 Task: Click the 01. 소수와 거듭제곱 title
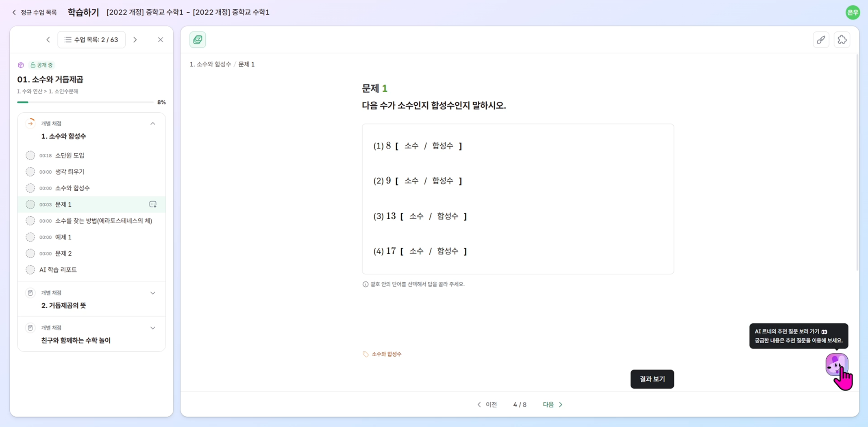tap(50, 79)
